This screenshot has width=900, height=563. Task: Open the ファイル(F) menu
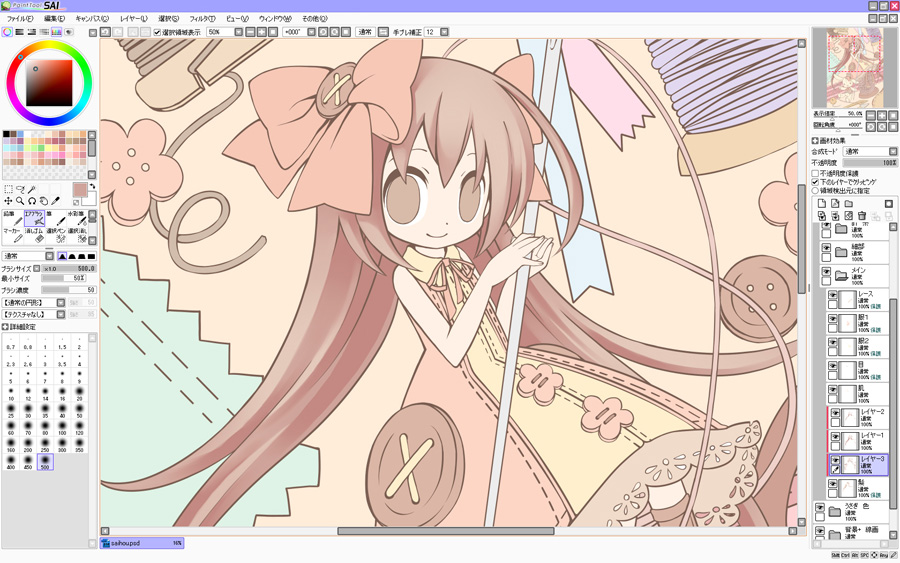tap(19, 18)
